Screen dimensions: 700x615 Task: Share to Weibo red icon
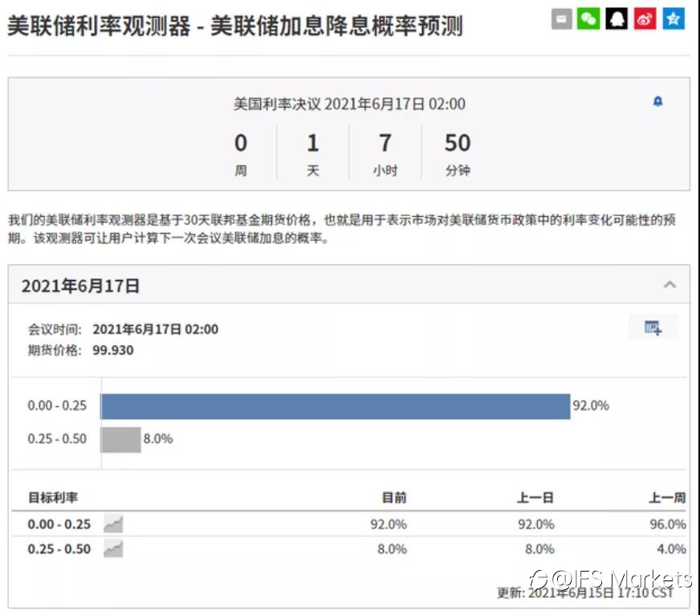645,18
